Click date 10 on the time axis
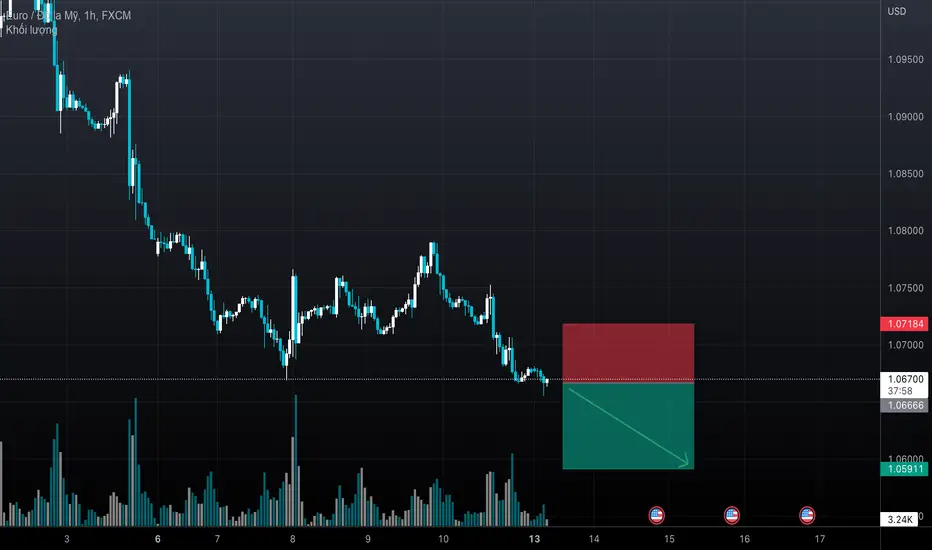This screenshot has height=550, width=932. (443, 539)
